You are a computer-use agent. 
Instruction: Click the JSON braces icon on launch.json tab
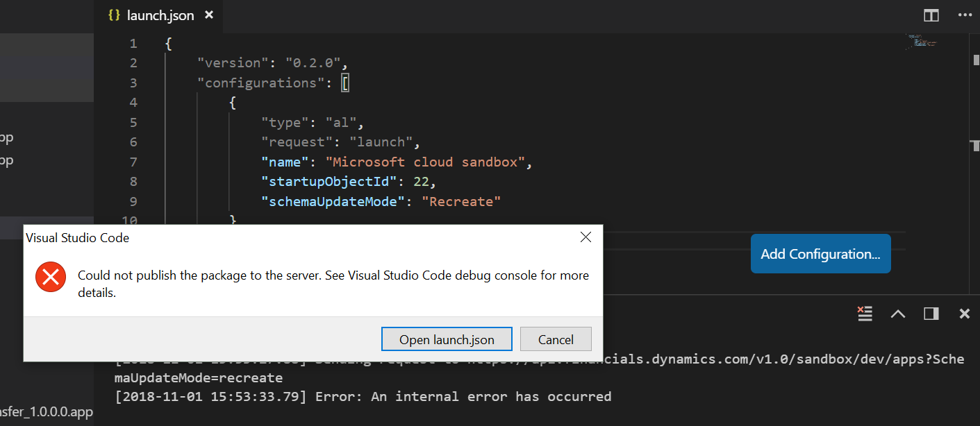(x=113, y=15)
